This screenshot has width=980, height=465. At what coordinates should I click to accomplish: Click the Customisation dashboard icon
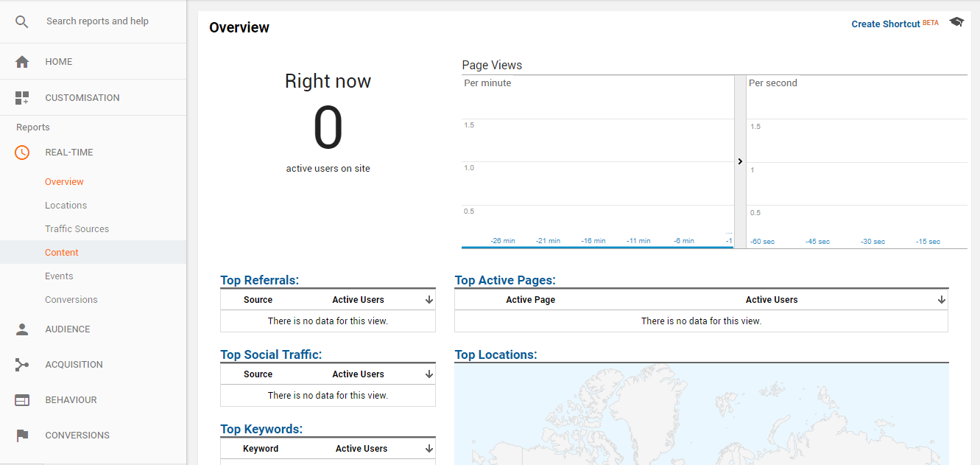(x=22, y=98)
